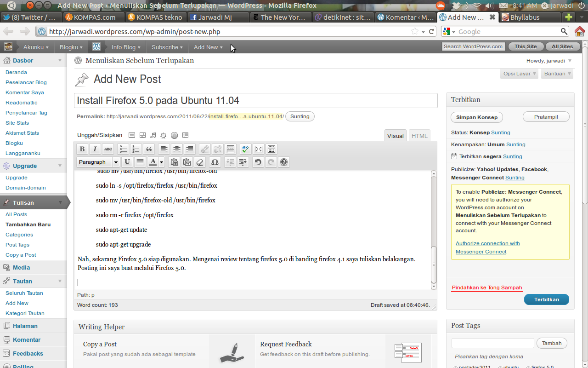Click the unordered bullet list icon
588x368 pixels.
123,149
